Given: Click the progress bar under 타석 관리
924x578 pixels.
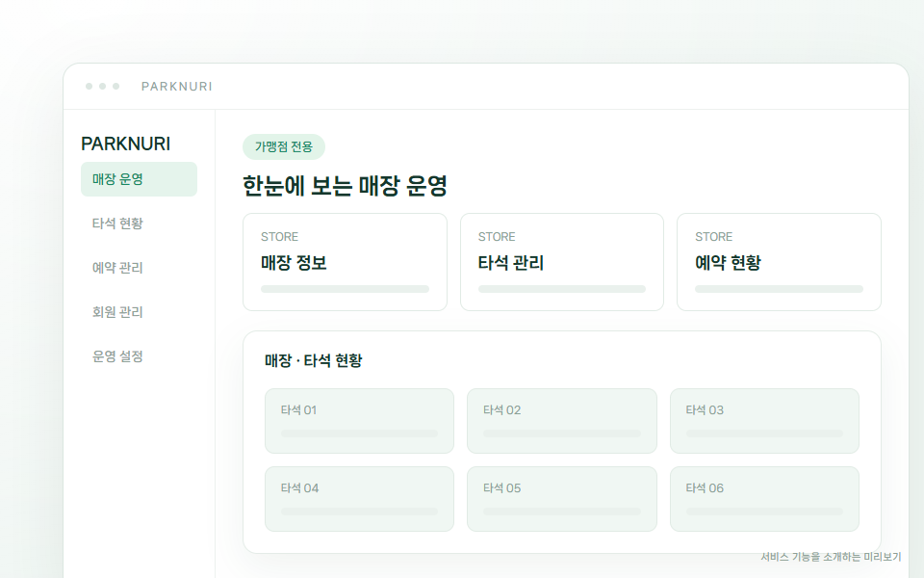Looking at the screenshot, I should (561, 289).
